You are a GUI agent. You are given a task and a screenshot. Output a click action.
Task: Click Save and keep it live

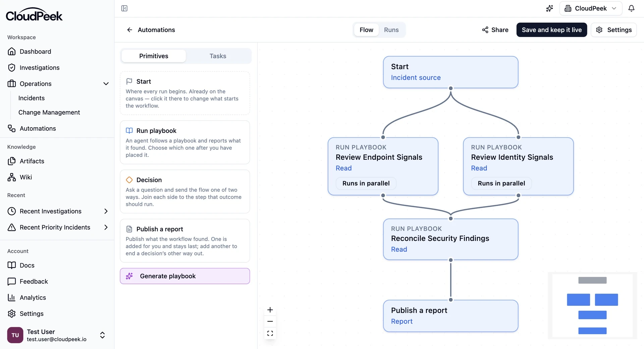(x=552, y=30)
